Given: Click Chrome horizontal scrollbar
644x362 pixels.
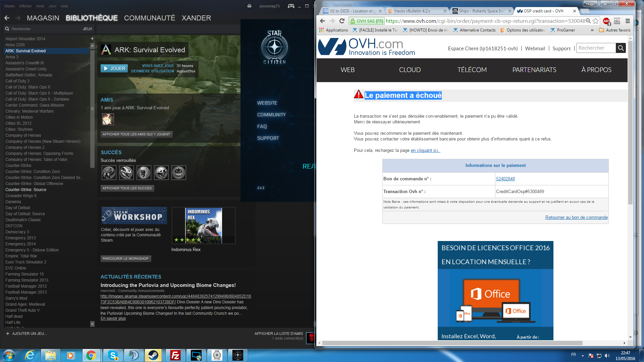Looking at the screenshot, I should 452,343.
